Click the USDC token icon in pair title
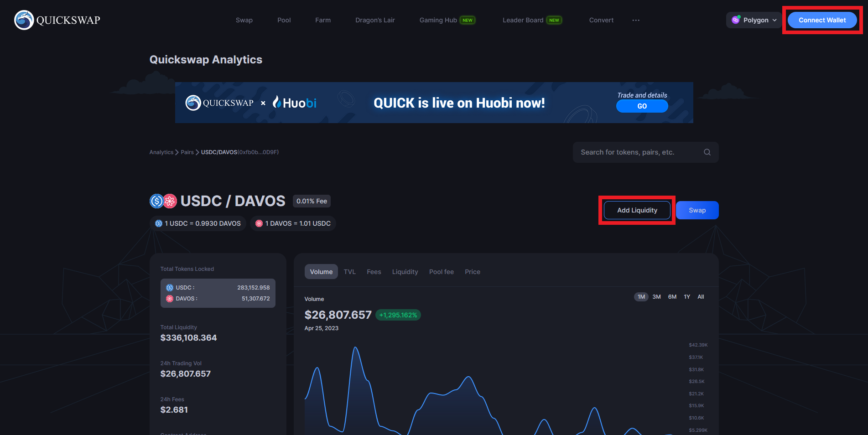The width and height of the screenshot is (868, 435). [x=156, y=201]
